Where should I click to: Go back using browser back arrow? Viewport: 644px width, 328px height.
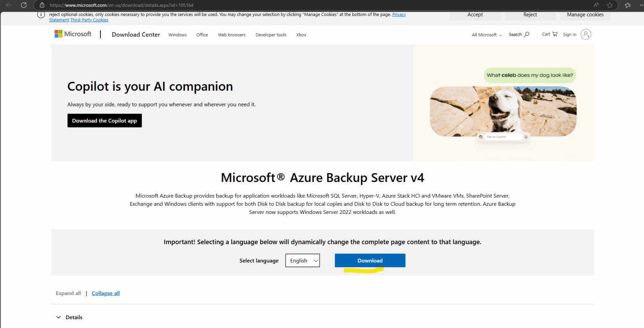pyautogui.click(x=9, y=5)
